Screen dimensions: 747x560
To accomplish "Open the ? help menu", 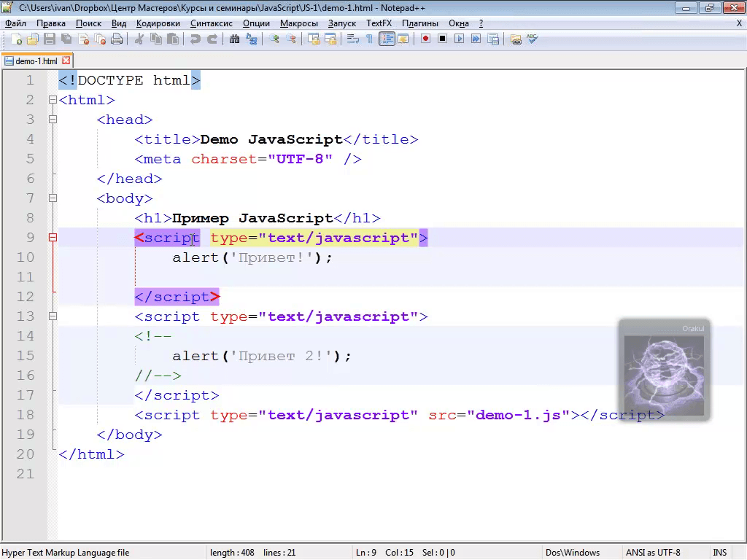I will 481,23.
